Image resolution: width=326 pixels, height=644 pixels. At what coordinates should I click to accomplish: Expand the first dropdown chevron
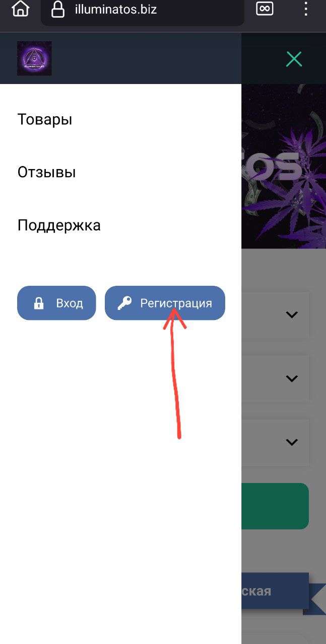(x=292, y=314)
